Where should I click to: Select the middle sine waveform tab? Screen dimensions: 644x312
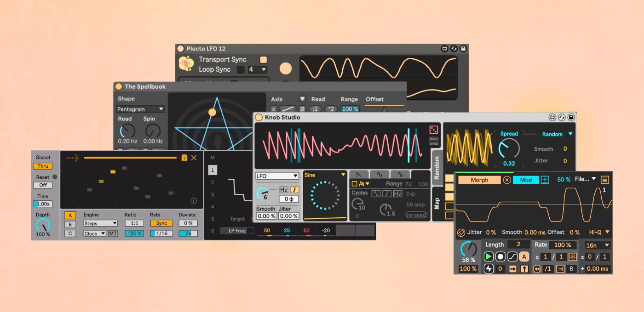tap(379, 175)
